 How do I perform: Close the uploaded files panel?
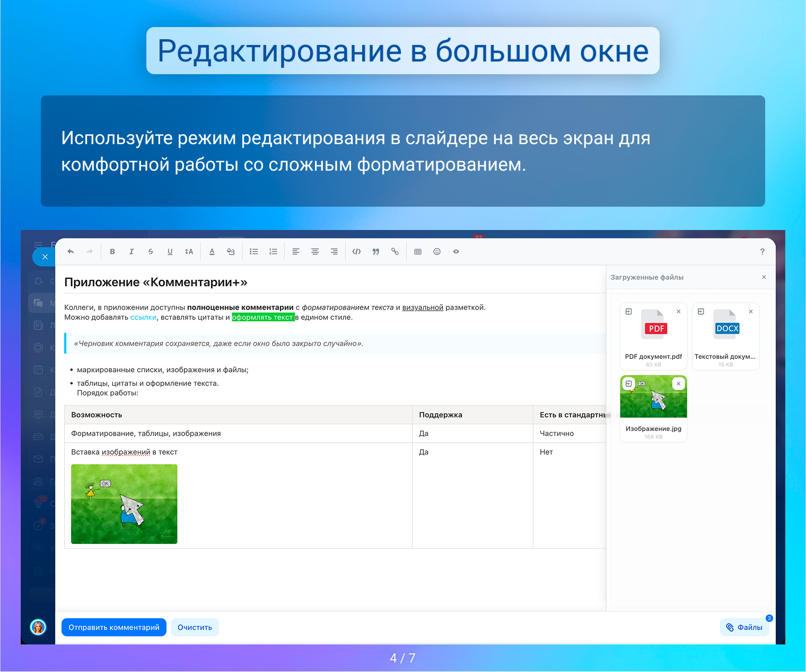764,277
